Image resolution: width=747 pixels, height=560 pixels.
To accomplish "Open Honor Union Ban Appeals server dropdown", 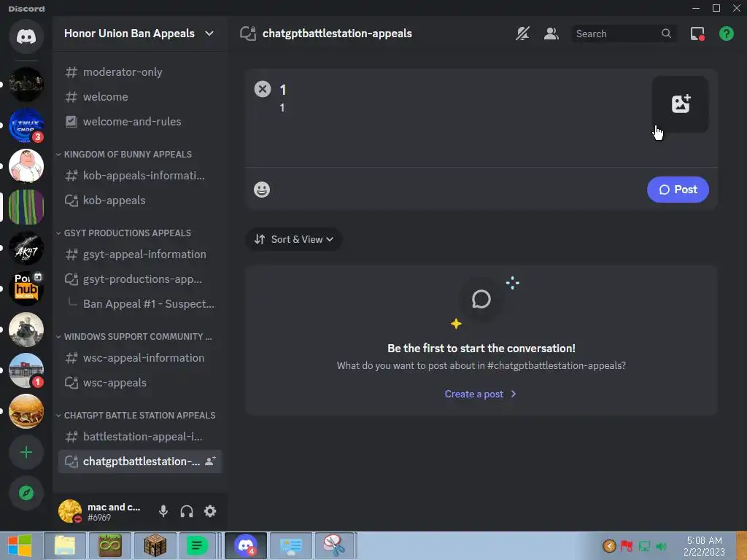I will point(139,34).
